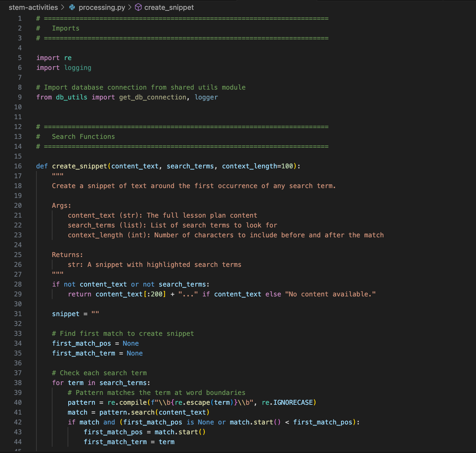The image size is (476, 453).
Task: Click the db_utils module name on line 9
Action: click(x=72, y=97)
